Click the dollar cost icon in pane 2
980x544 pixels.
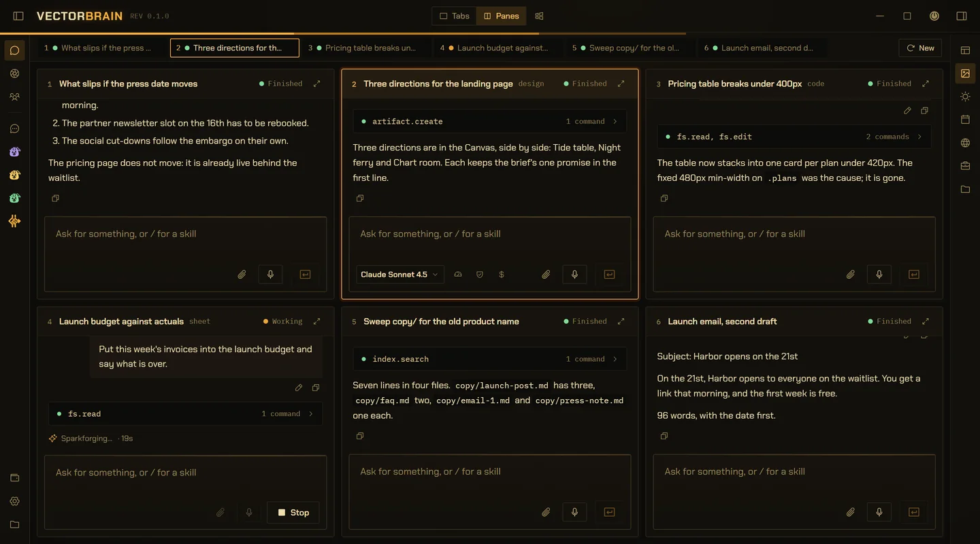(502, 275)
